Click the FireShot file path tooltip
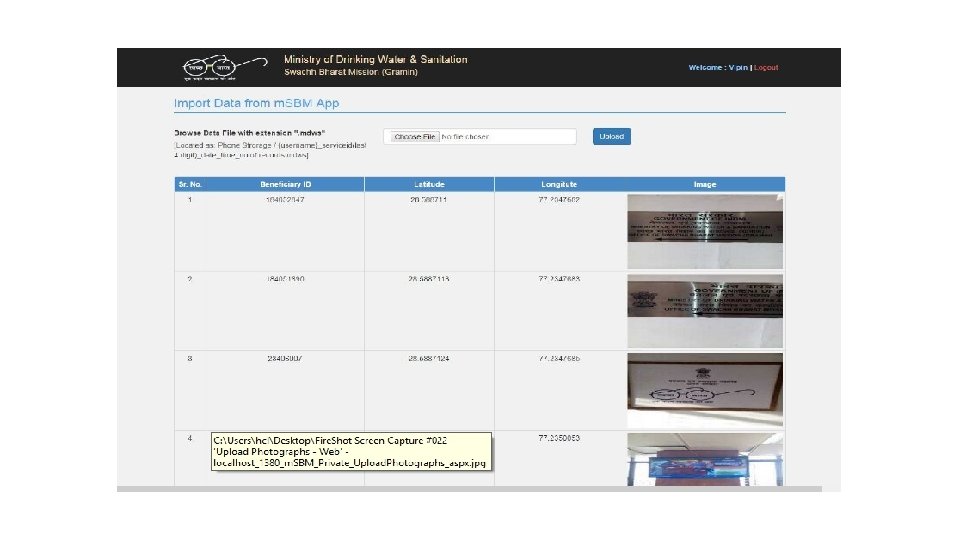960x540 pixels. coord(351,451)
